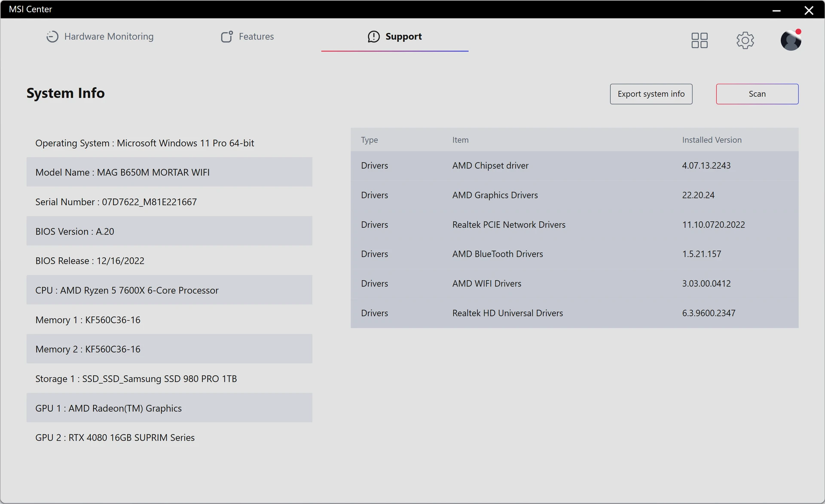This screenshot has width=825, height=504.
Task: Select the Support tab label
Action: click(x=403, y=37)
